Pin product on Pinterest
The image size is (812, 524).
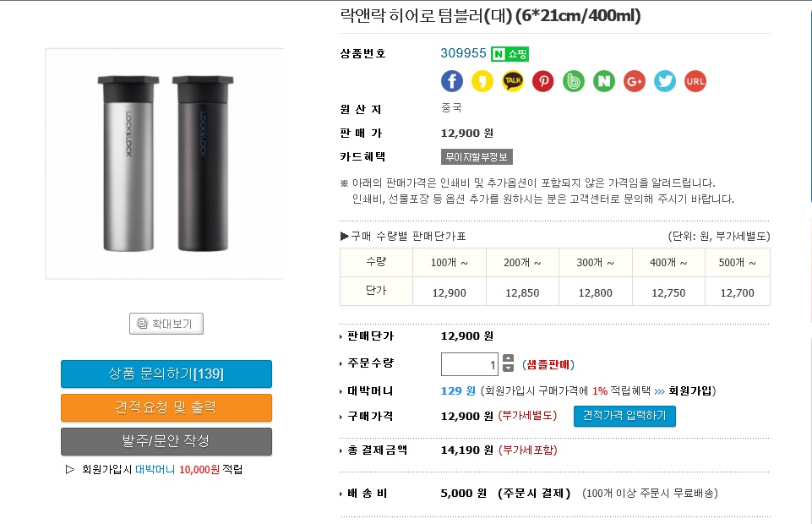click(543, 81)
